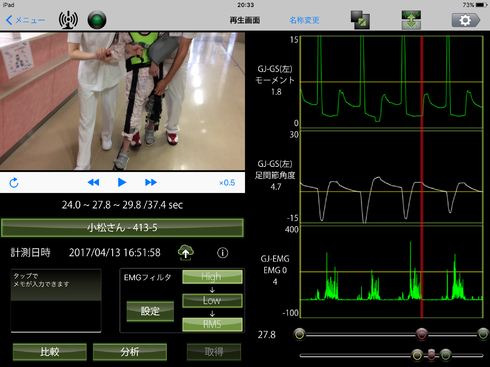Screen dimensions: 490x367
Task: Toggle the Low EMG filter
Action: pyautogui.click(x=212, y=300)
